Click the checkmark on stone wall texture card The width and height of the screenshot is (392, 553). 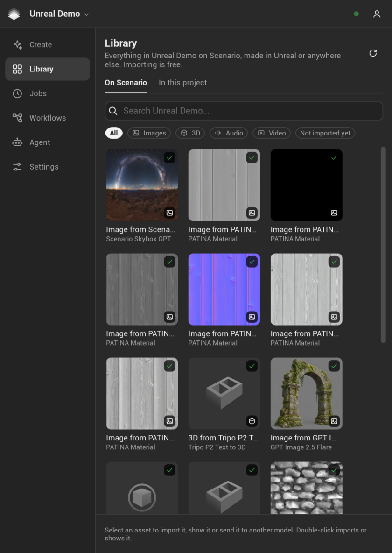[334, 470]
